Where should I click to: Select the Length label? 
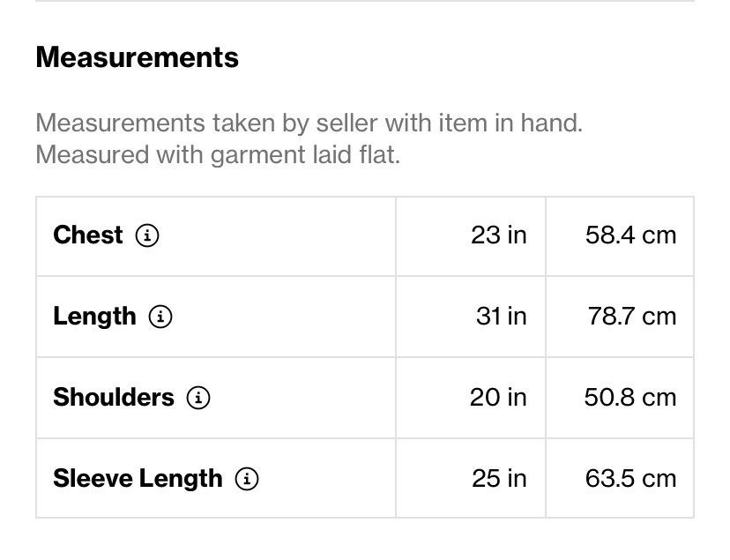point(94,317)
